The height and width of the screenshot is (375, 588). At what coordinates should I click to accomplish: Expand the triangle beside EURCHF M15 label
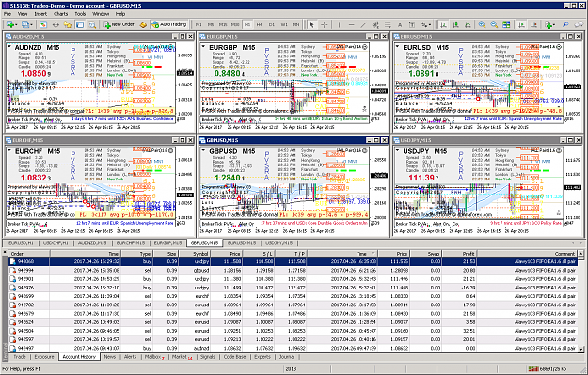pyautogui.click(x=9, y=150)
